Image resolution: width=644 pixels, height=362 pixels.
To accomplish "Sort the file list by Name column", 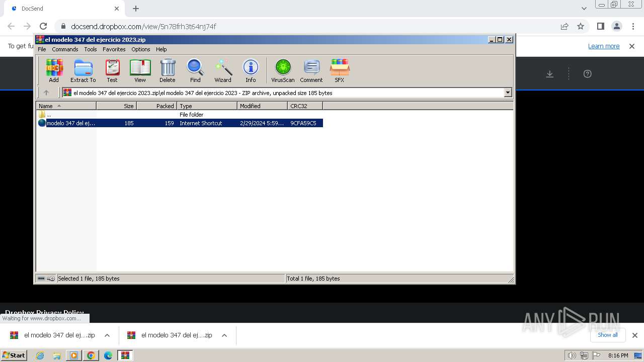I will pyautogui.click(x=66, y=106).
